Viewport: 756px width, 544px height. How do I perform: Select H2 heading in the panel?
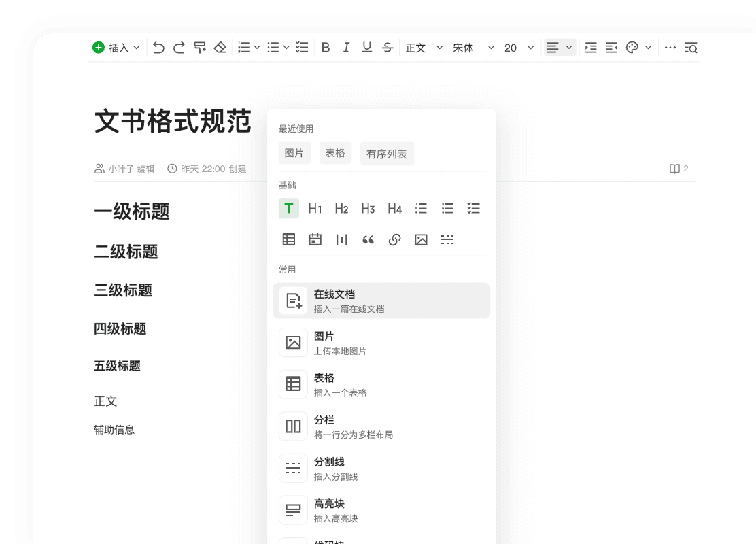[341, 208]
